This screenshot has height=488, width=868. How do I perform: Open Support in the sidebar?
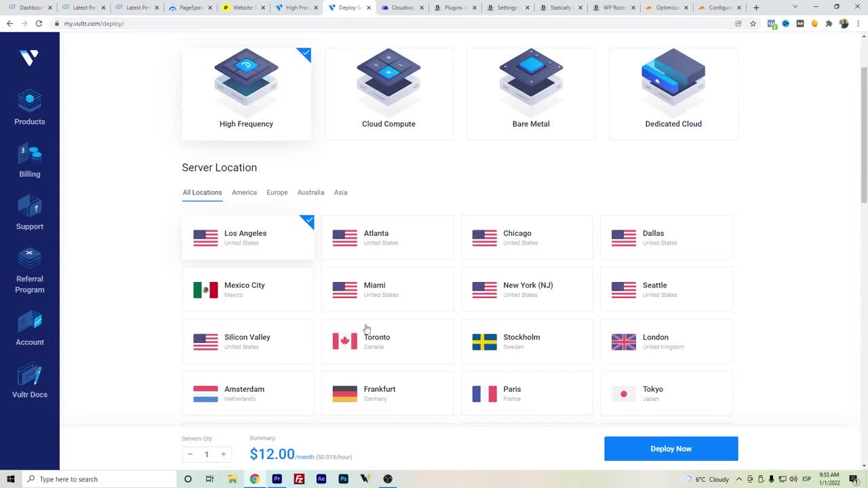click(30, 213)
